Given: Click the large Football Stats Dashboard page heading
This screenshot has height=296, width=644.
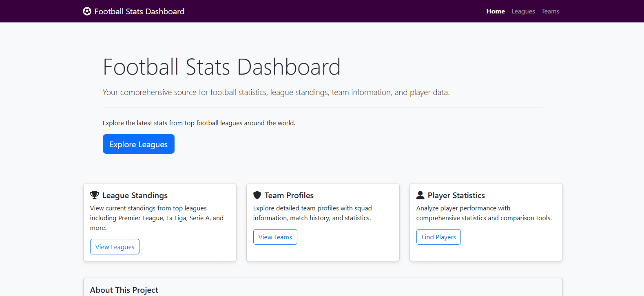Looking at the screenshot, I should [x=221, y=66].
